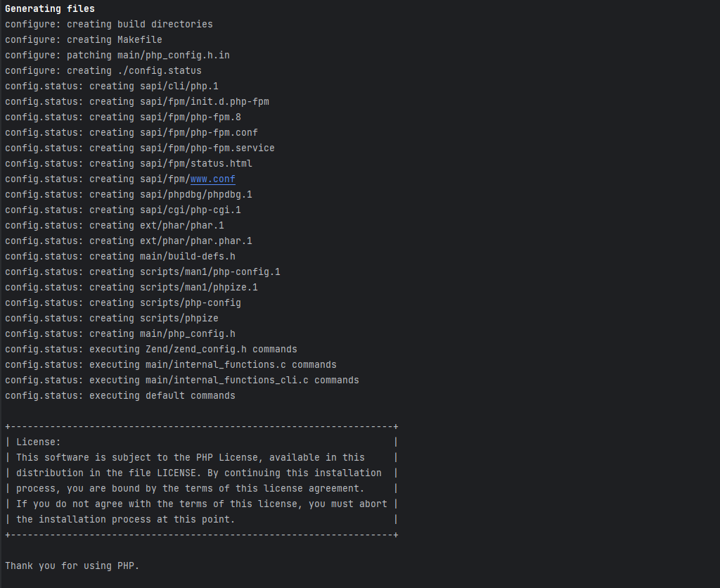Click the 'you must abort' license line
The image size is (720, 588).
[202, 504]
